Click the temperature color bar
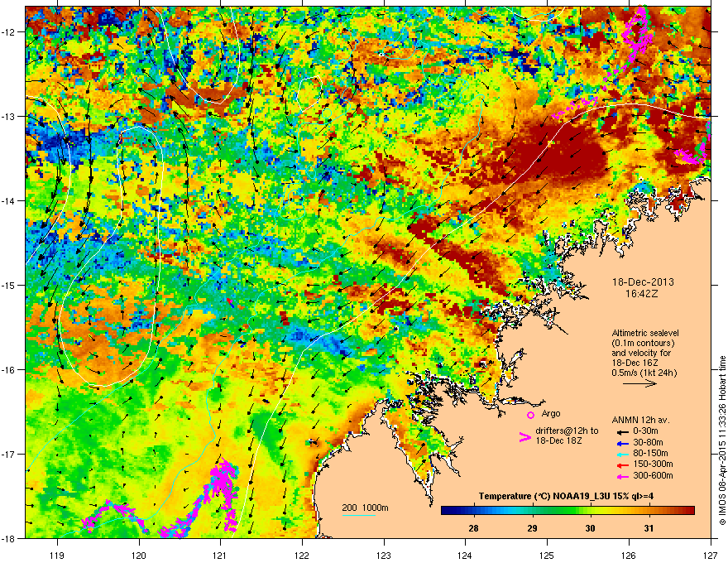 568,511
